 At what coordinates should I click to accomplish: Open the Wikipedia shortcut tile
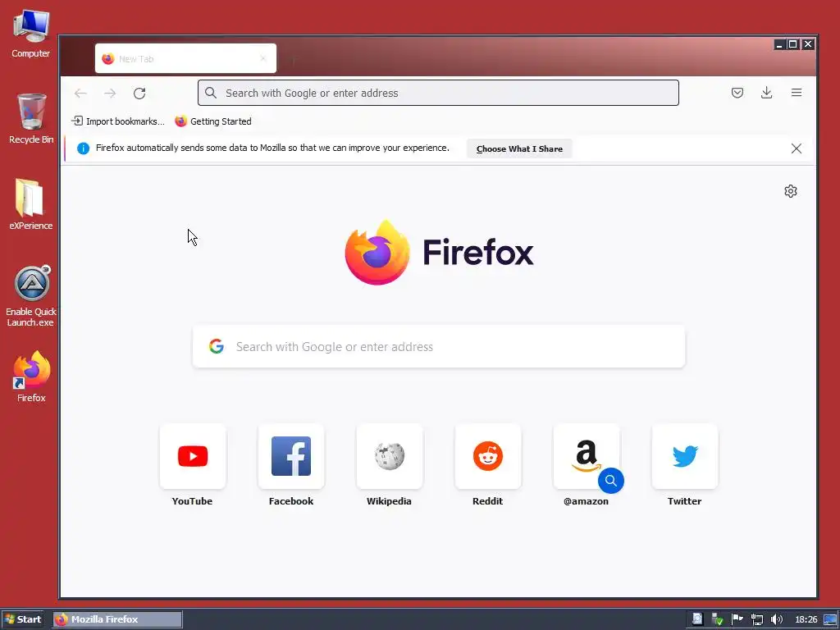coord(390,456)
